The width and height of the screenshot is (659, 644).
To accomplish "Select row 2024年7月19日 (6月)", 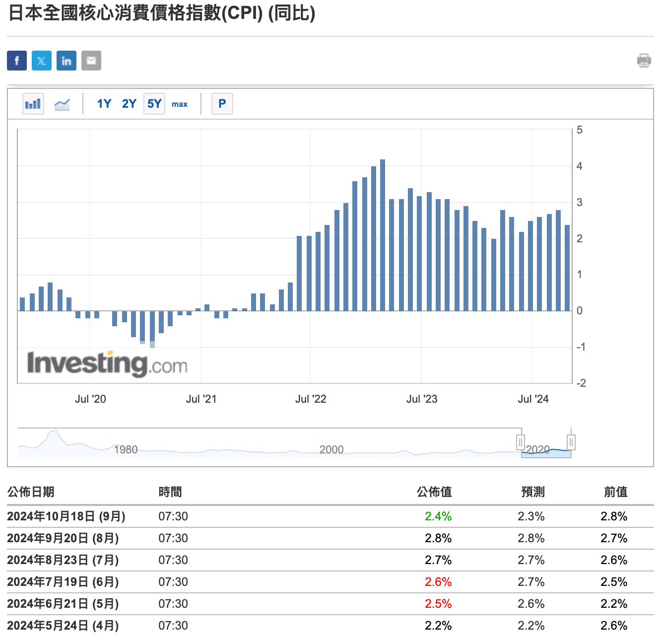I will (x=330, y=582).
